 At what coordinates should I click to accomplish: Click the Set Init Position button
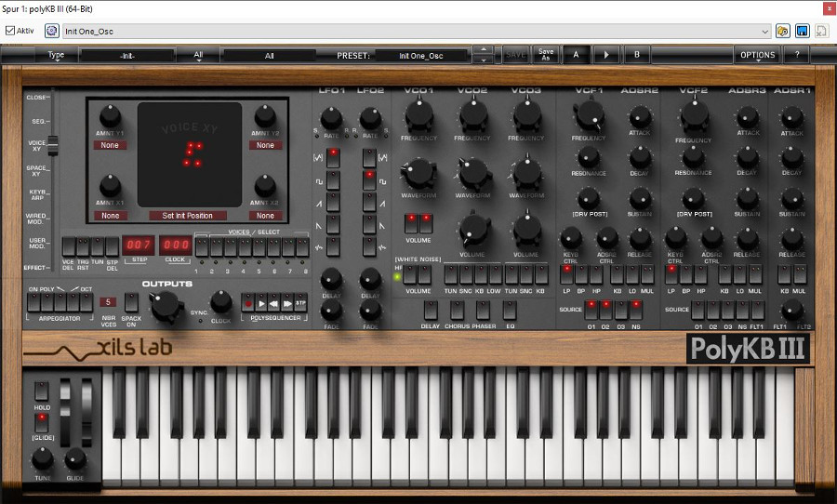(187, 216)
